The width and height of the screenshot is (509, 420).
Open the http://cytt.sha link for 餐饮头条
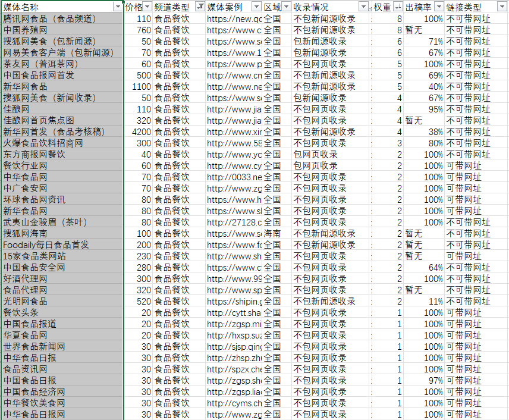(x=234, y=313)
